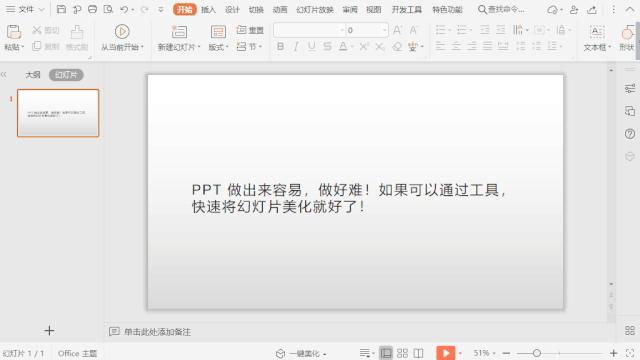Decrease font size with smaller A icon

coord(413,30)
